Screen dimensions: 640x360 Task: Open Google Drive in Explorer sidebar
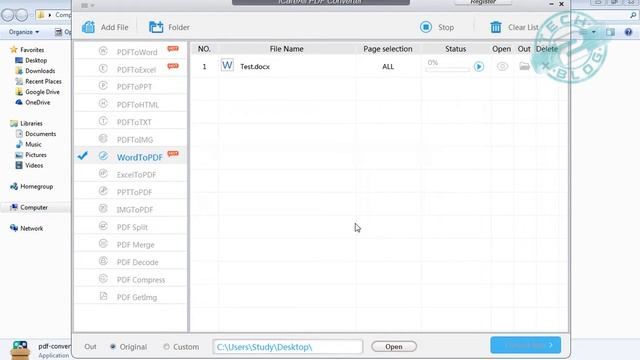(38, 92)
